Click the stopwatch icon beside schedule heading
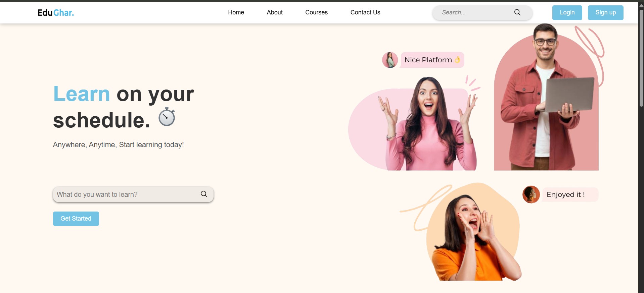This screenshot has width=644, height=293. (167, 117)
